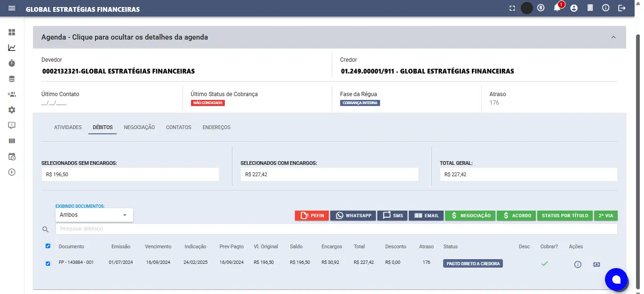The width and height of the screenshot is (644, 294).
Task: Open the settings gear in sidebar
Action: (12, 110)
